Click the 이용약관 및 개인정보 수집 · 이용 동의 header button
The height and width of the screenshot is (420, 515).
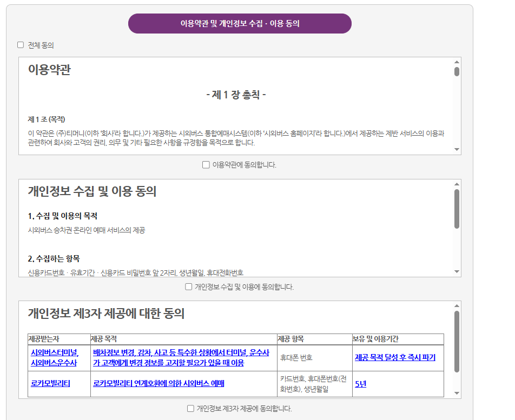[x=240, y=24]
